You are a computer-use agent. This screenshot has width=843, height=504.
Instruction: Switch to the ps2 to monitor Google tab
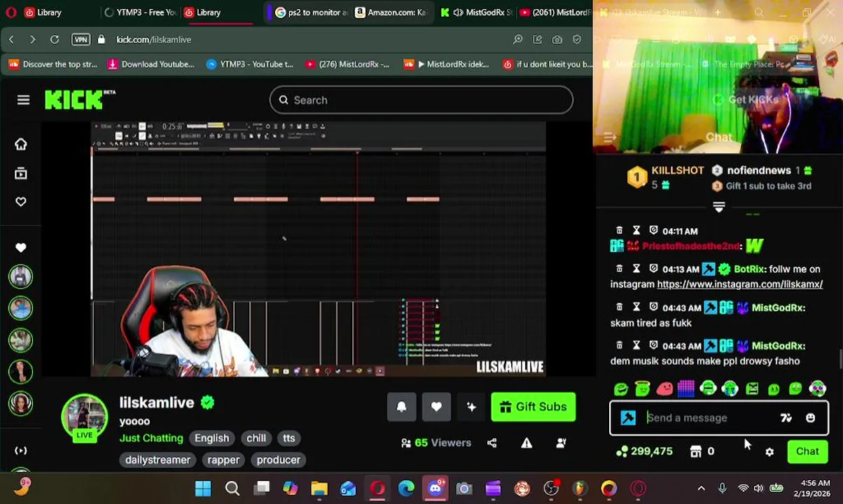point(310,13)
